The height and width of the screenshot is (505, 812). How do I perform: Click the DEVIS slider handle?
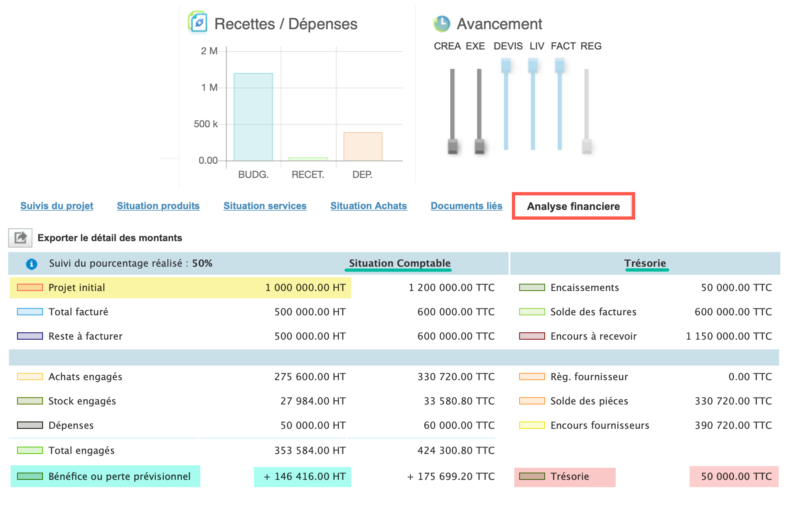506,66
